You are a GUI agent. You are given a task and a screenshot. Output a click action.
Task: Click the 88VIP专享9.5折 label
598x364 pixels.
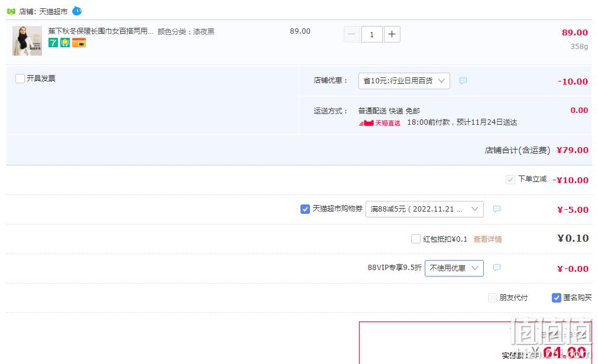click(x=395, y=268)
